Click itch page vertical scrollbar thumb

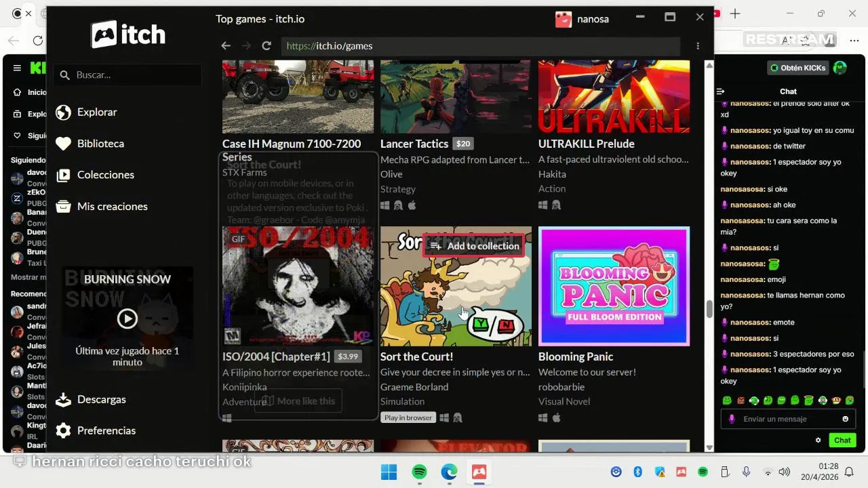[x=709, y=308]
